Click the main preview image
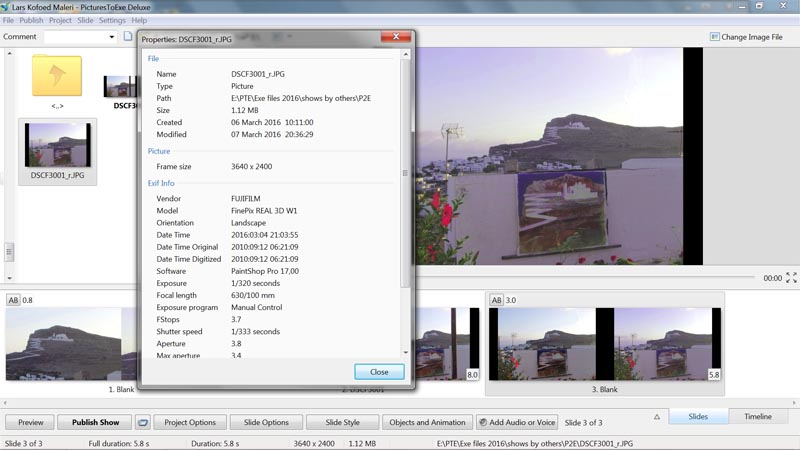 tap(559, 156)
